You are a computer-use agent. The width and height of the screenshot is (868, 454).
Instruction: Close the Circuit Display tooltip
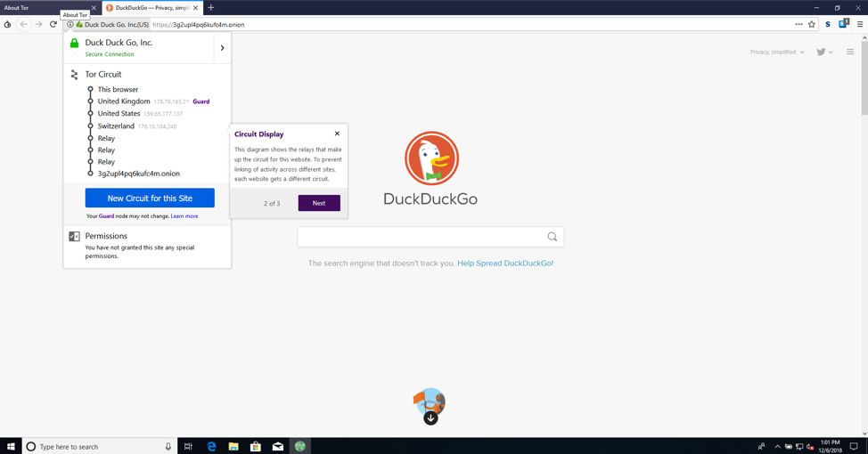[x=337, y=134]
